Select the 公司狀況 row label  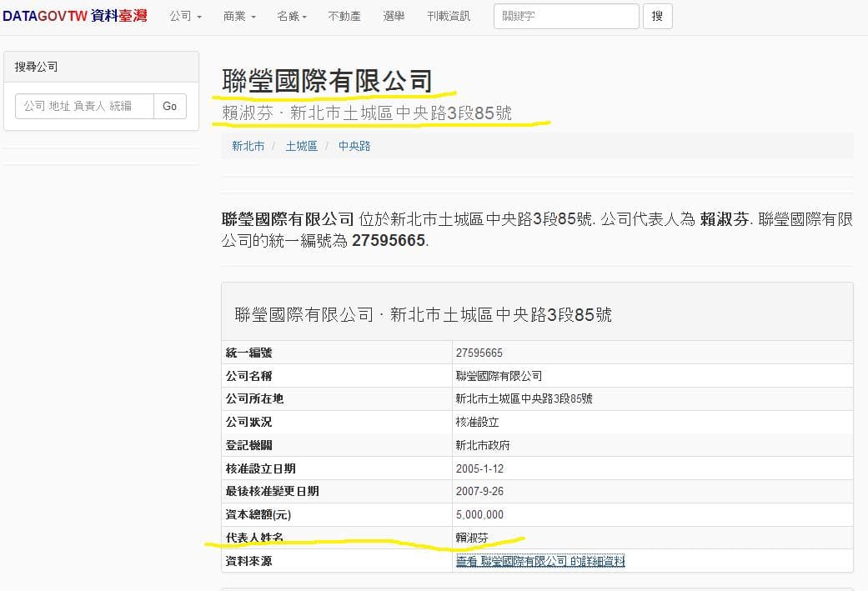(249, 423)
